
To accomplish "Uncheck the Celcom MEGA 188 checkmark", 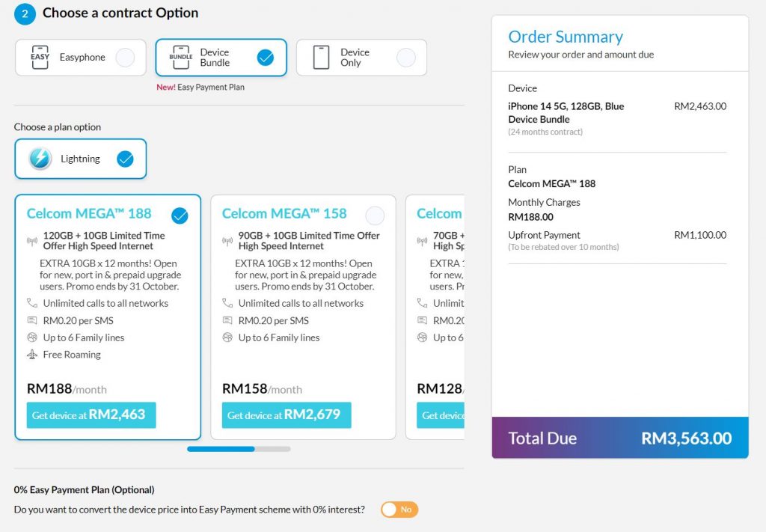I will (180, 216).
